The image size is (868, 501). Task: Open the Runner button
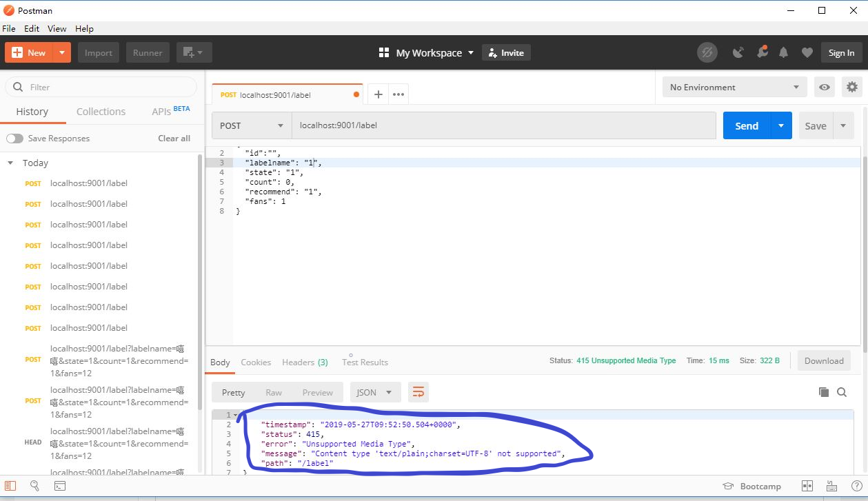148,52
